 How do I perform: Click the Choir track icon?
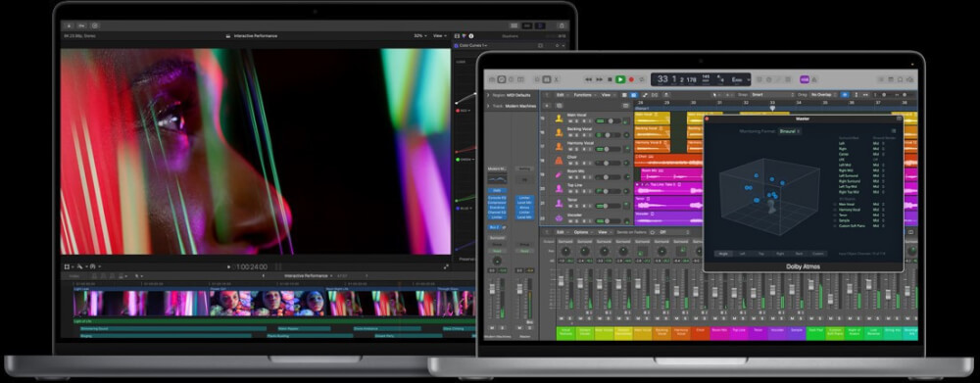pyautogui.click(x=559, y=160)
